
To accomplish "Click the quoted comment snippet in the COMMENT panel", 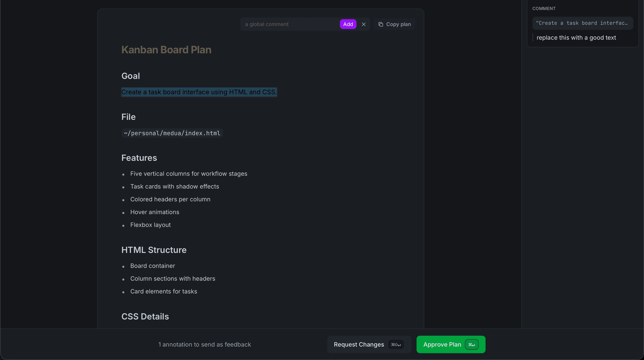I will click(x=582, y=23).
